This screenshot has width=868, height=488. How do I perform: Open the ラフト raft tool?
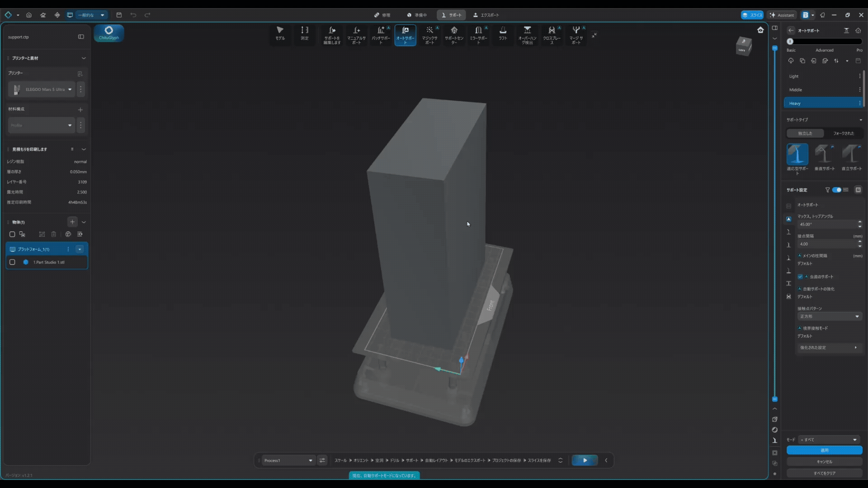[503, 34]
